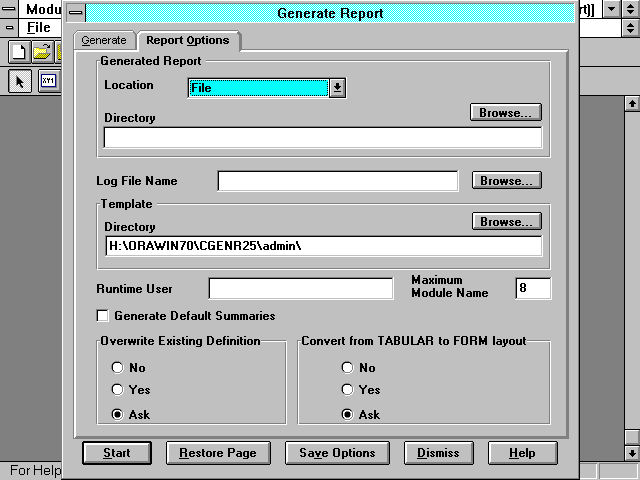The width and height of the screenshot is (640, 480).
Task: Switch to the Generate tab
Action: tap(104, 40)
